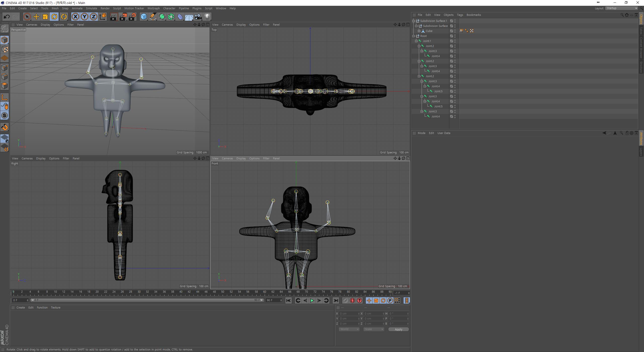Open the Character menu

(x=169, y=8)
